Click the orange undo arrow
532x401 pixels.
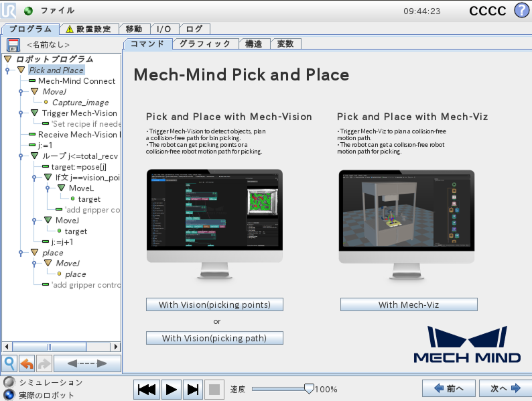27,363
